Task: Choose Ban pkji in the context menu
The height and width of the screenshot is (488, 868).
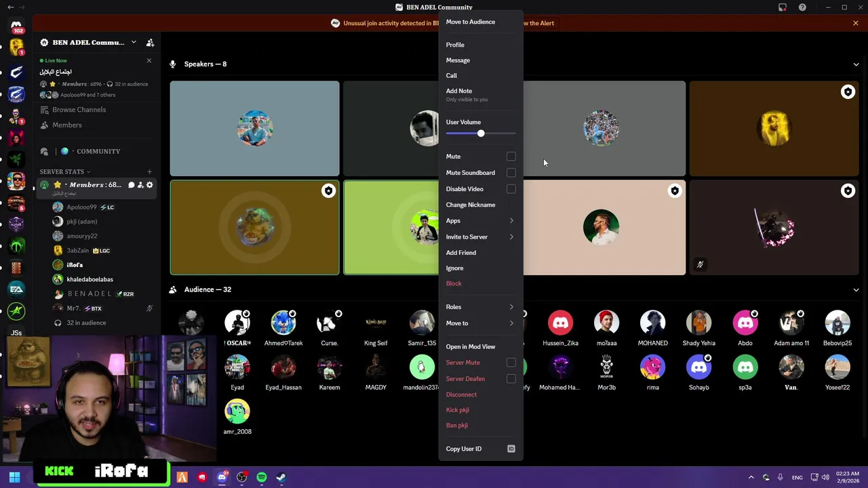Action: 481,426
